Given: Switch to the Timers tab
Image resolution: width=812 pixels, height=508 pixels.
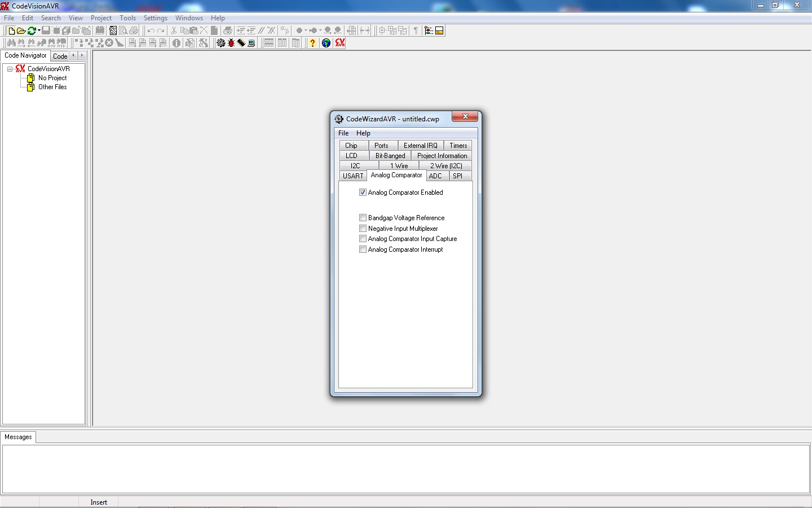Looking at the screenshot, I should [x=458, y=146].
